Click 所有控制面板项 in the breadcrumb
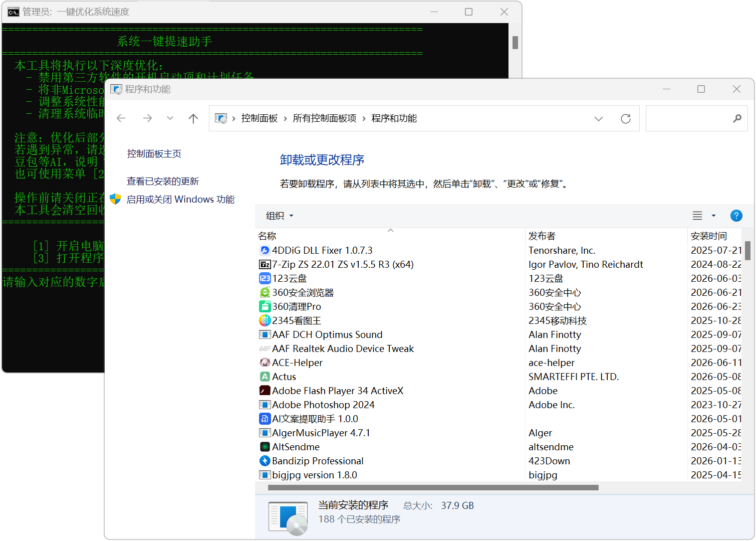Screen dimensions: 756x541 pos(325,118)
